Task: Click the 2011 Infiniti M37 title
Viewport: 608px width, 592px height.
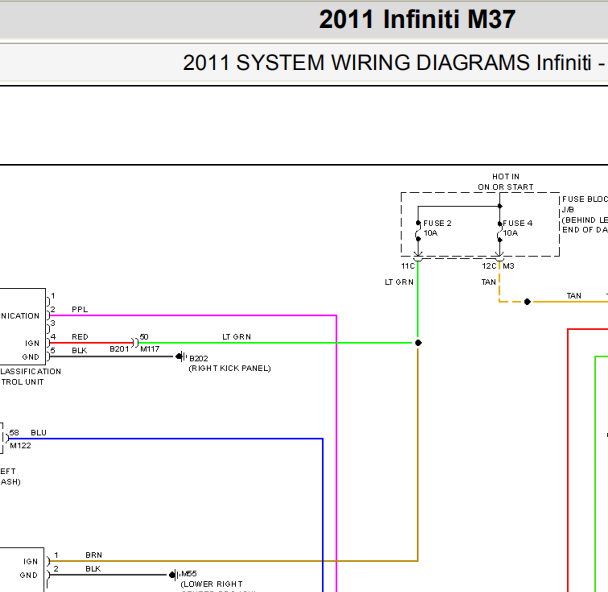Action: tap(417, 19)
